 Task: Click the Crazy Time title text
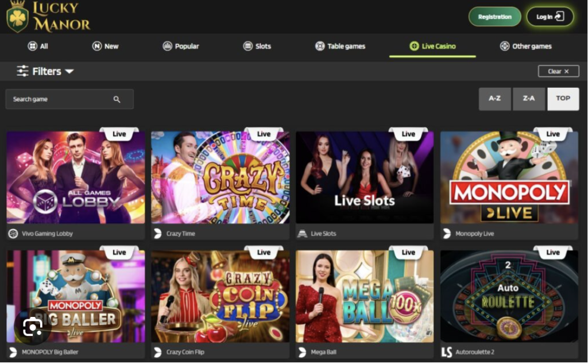coord(181,234)
